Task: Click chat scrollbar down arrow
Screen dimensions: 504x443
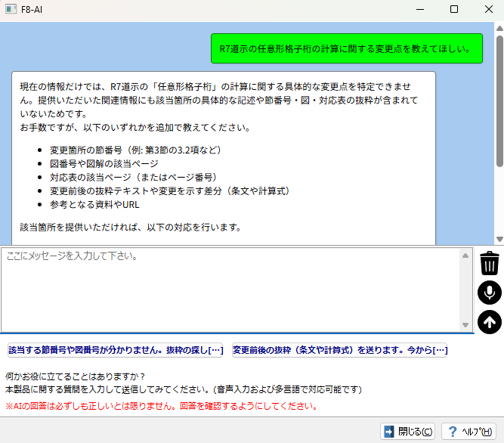Action: coord(499,239)
